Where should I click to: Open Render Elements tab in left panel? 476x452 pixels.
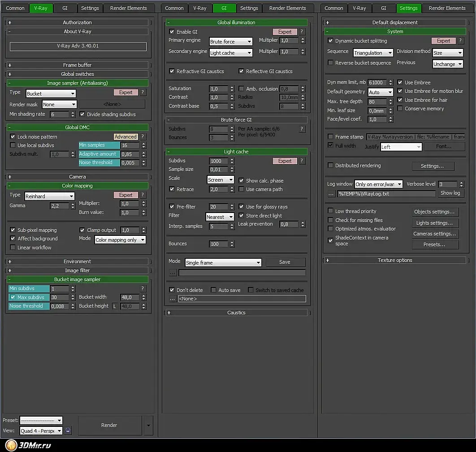(128, 8)
